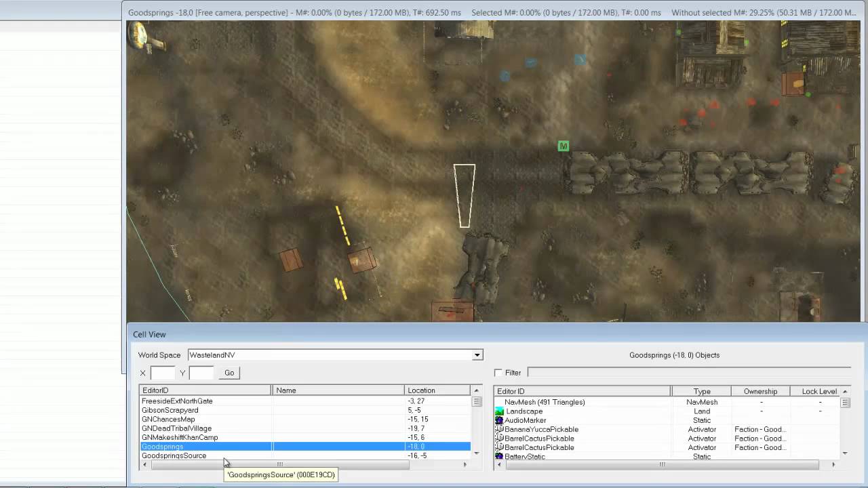Select the highlighted Goodsprings cell row
The image size is (868, 488).
tap(305, 447)
